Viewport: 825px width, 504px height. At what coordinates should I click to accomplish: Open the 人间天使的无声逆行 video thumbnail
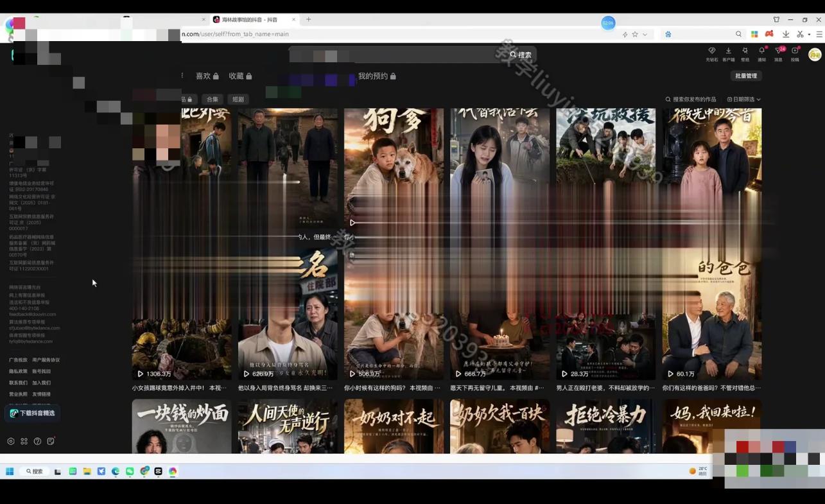pyautogui.click(x=288, y=426)
